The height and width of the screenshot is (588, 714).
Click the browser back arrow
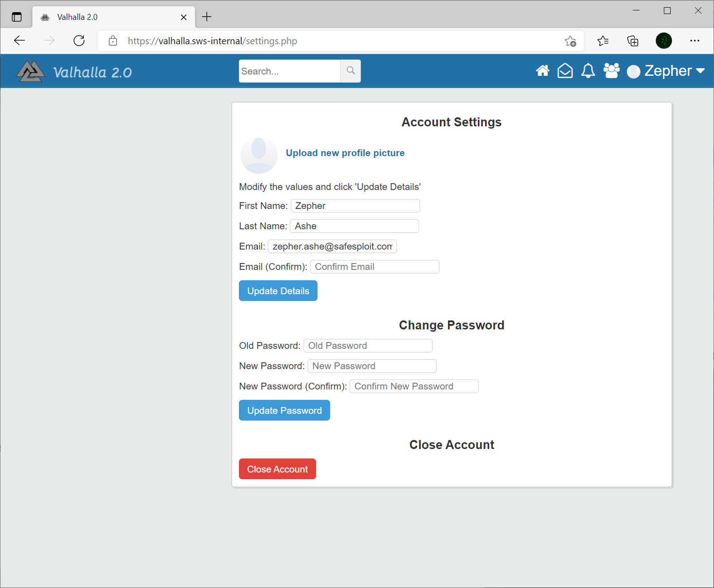[x=19, y=41]
